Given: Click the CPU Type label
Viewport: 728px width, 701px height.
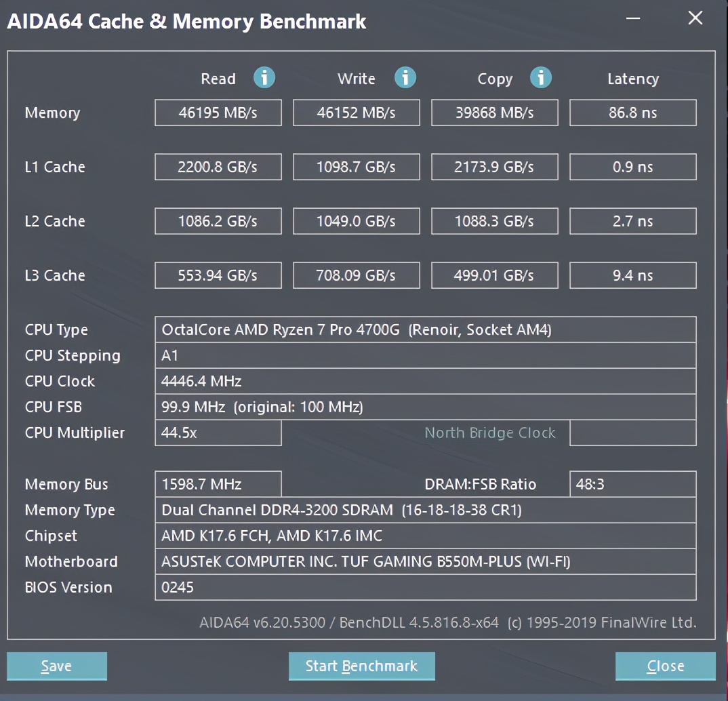Looking at the screenshot, I should [x=56, y=330].
